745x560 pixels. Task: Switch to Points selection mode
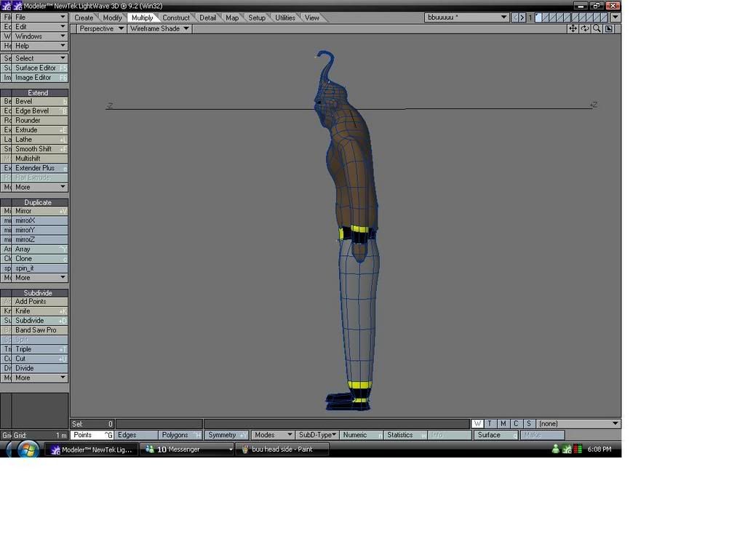pyautogui.click(x=92, y=435)
